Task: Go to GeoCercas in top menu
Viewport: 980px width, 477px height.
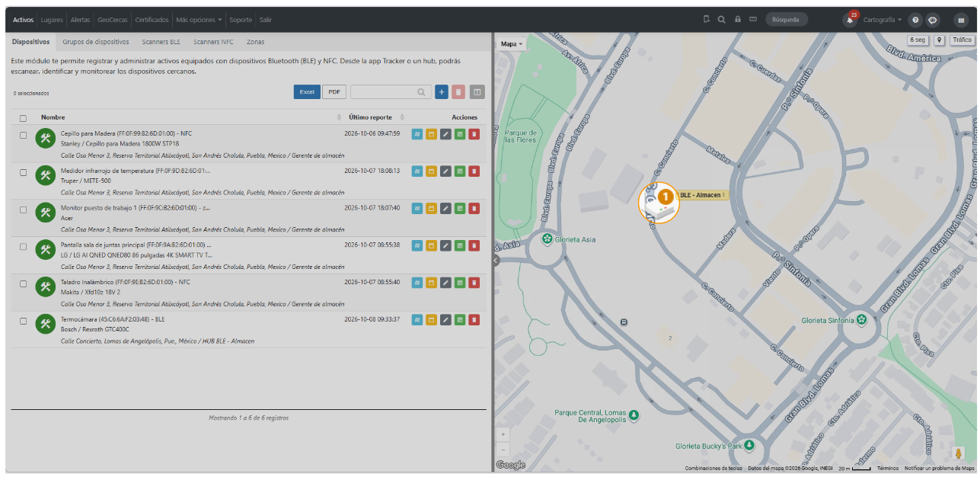Action: 113,20
